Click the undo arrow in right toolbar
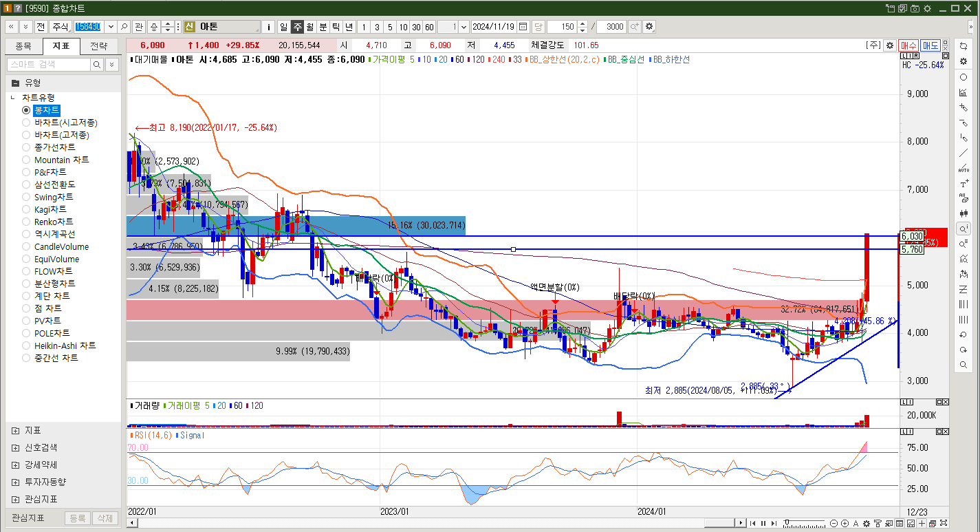980x532 pixels. point(963,334)
